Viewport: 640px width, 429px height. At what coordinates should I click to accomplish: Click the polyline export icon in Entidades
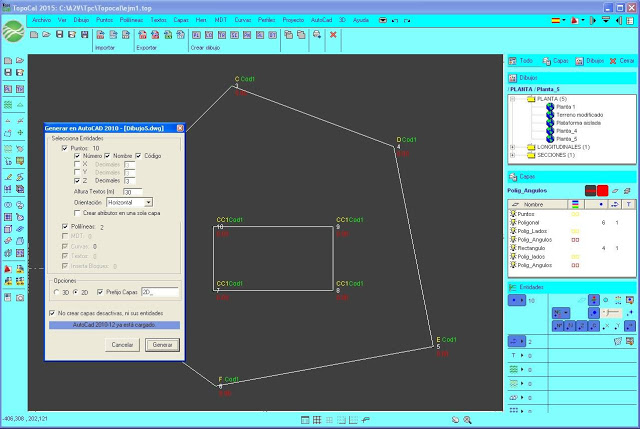(x=630, y=341)
